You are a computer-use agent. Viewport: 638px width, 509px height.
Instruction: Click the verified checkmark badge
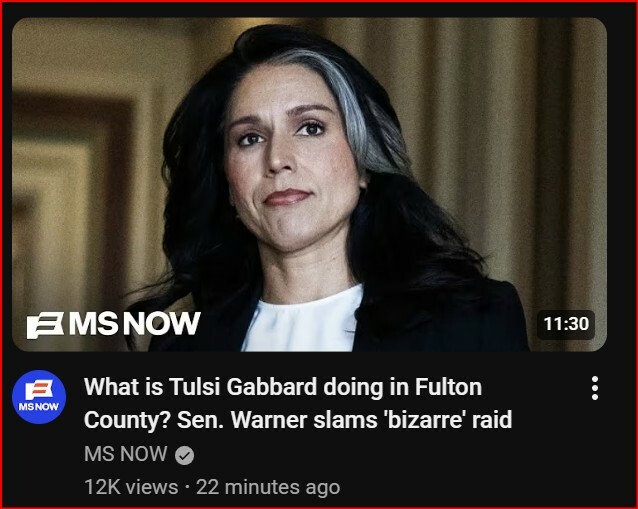point(184,455)
